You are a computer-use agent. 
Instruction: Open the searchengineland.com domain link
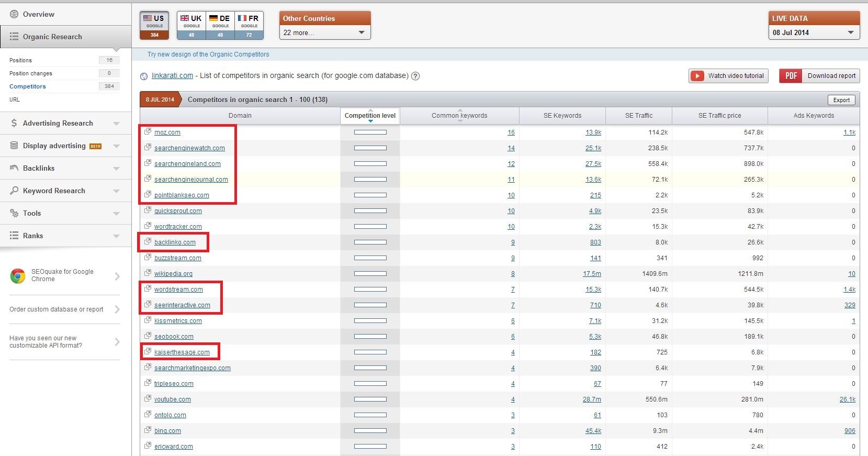pos(187,164)
